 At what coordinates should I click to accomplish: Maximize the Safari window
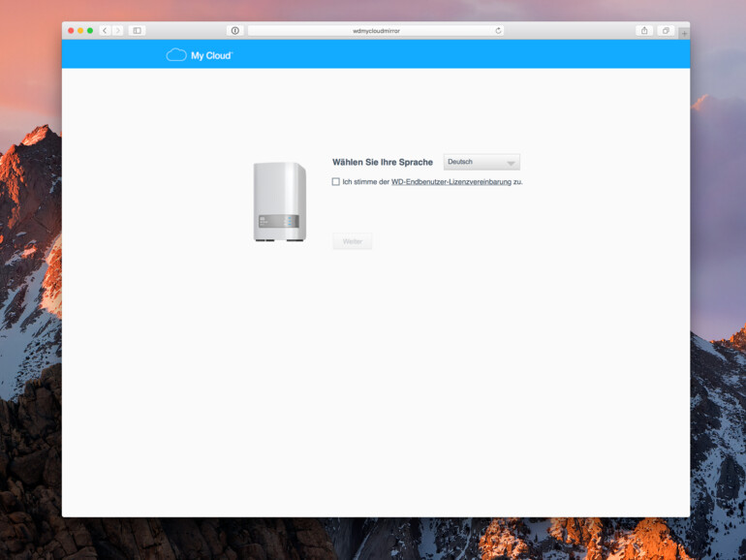[90, 30]
